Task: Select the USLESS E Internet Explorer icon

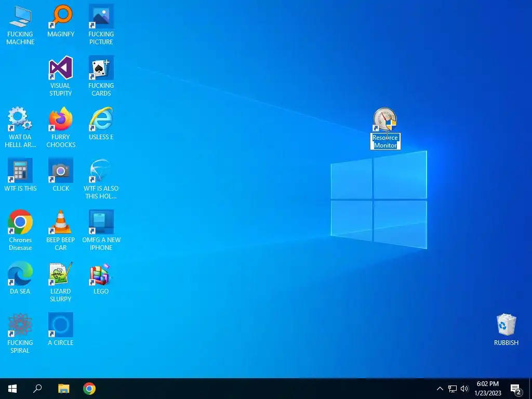Action: pyautogui.click(x=101, y=119)
